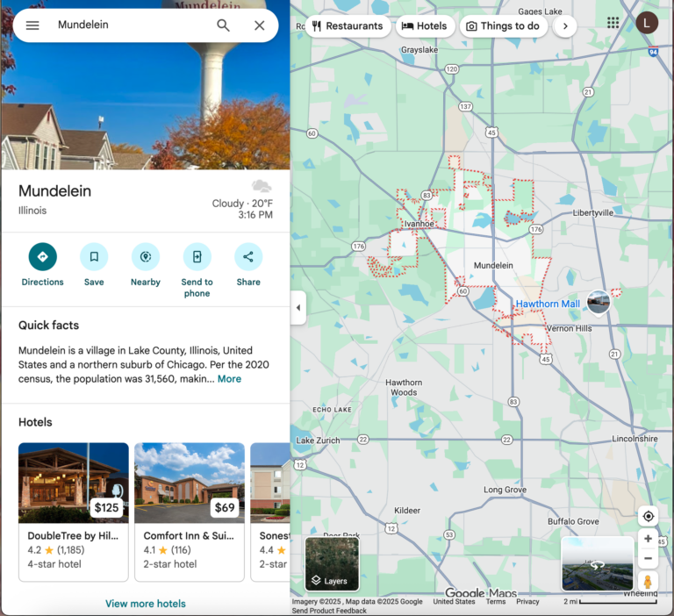
Task: Filter map by Hotels
Action: (x=425, y=26)
